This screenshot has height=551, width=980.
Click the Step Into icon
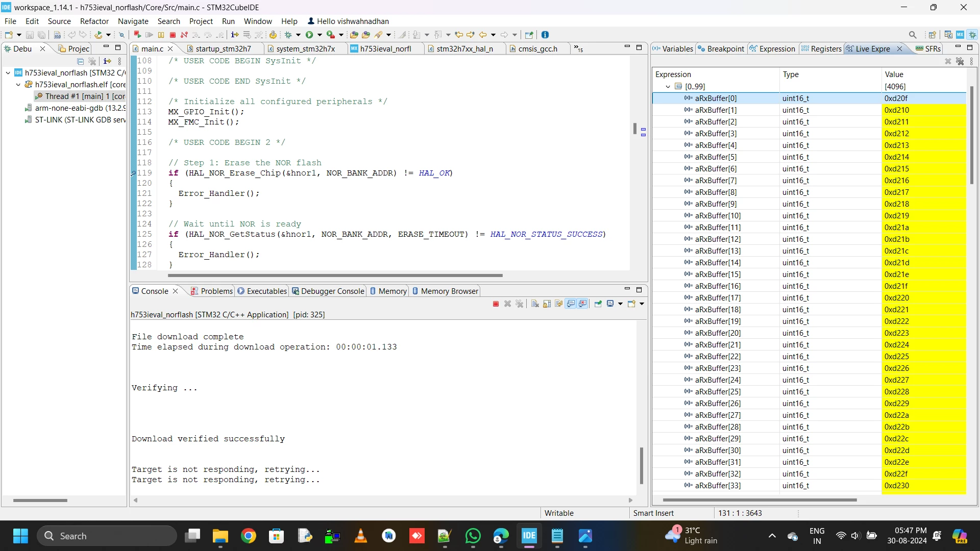coord(196,35)
